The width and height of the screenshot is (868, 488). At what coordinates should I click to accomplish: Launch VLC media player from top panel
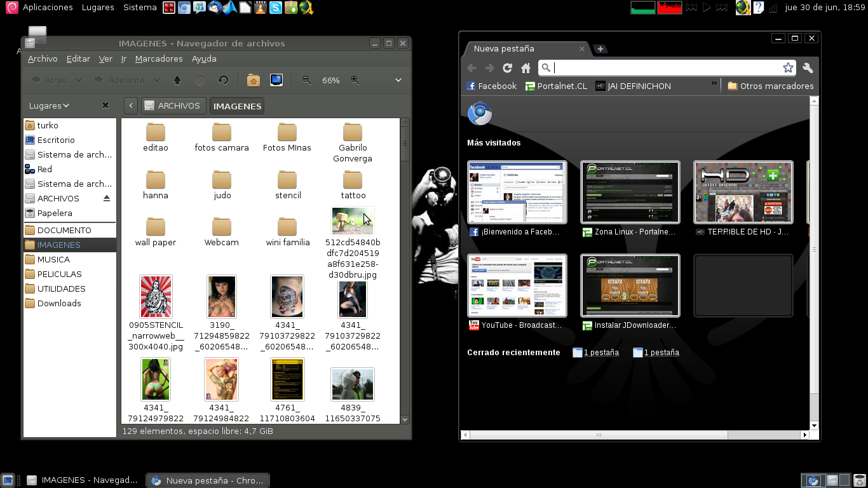point(261,8)
